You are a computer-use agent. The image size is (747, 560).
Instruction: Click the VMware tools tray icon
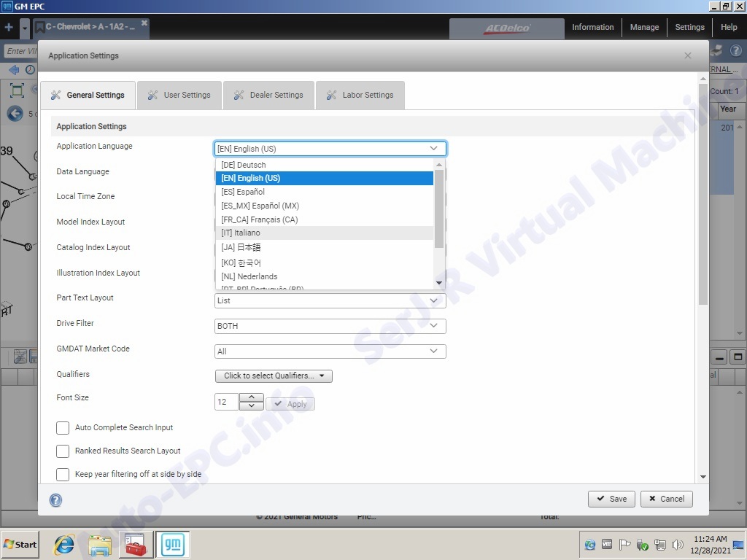point(607,544)
